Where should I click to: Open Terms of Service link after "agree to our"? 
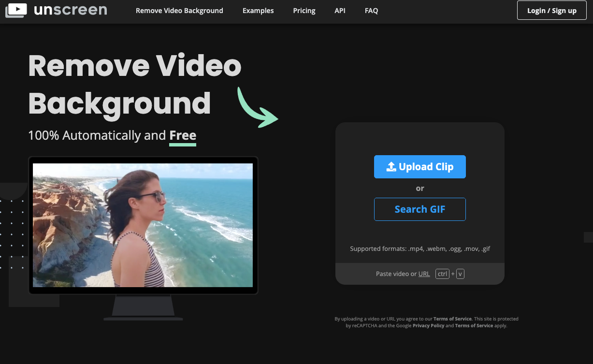tap(452, 319)
